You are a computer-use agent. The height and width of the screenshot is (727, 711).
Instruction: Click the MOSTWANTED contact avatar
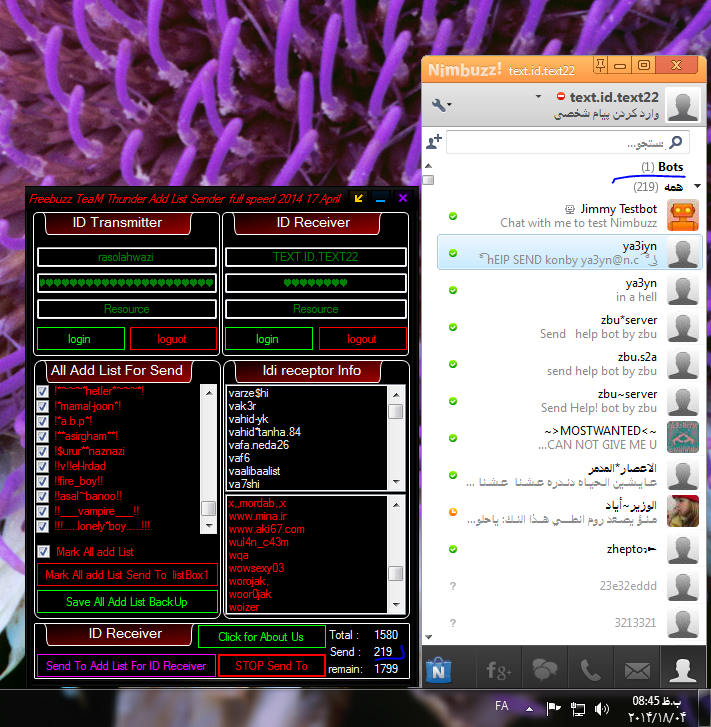pos(683,437)
